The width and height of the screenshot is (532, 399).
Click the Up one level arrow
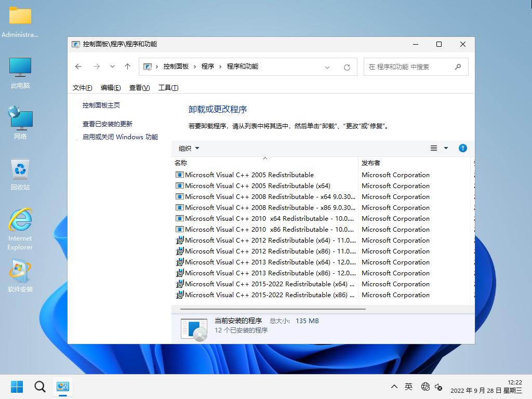[127, 66]
